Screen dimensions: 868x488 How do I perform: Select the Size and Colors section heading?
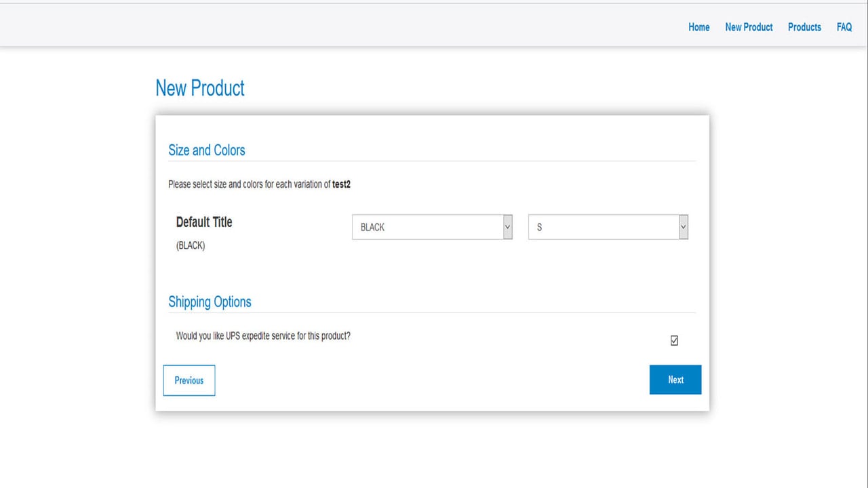[x=207, y=150]
